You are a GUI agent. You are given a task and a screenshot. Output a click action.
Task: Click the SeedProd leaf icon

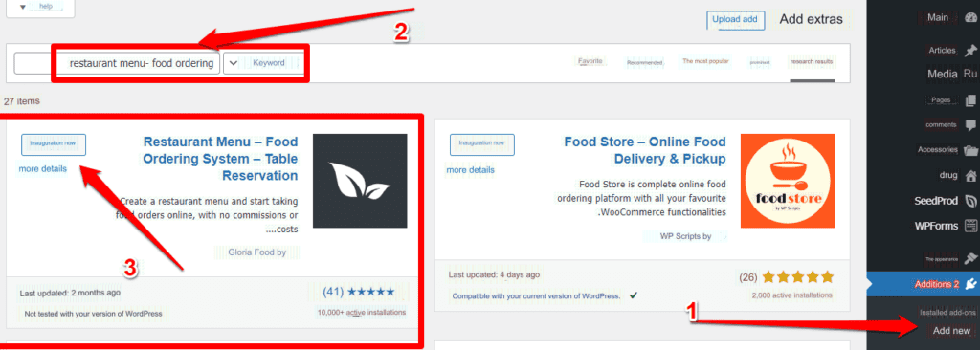[x=970, y=201]
